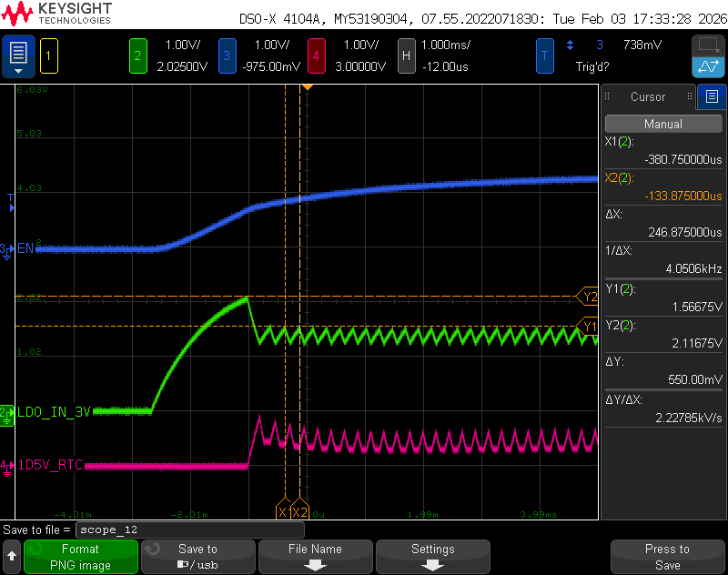The image size is (728, 575).
Task: Open the Horizontal H settings button
Action: [x=406, y=55]
